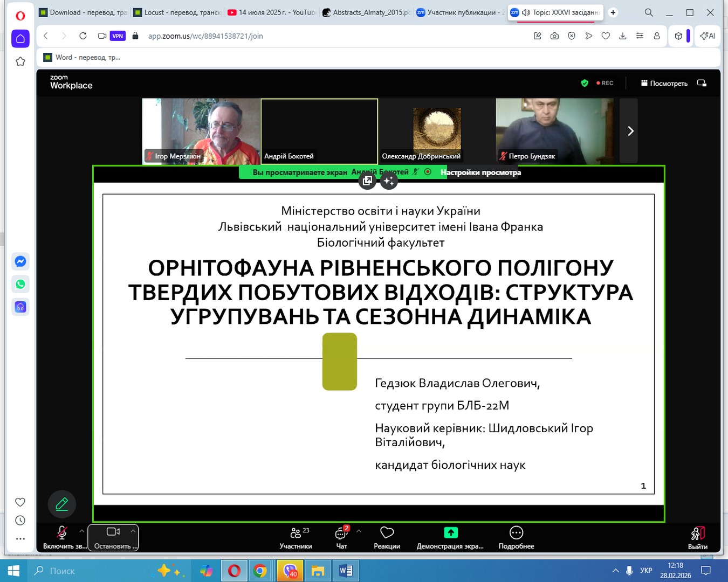Expand audio options arrow beside microphone
Screen dimensions: 728x582
pos(82,531)
